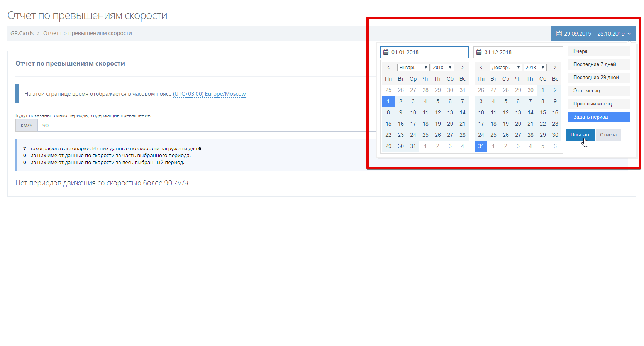This screenshot has height=346, width=644.
Task: Go to GR.Cards breadcrumb link
Action: [x=22, y=33]
